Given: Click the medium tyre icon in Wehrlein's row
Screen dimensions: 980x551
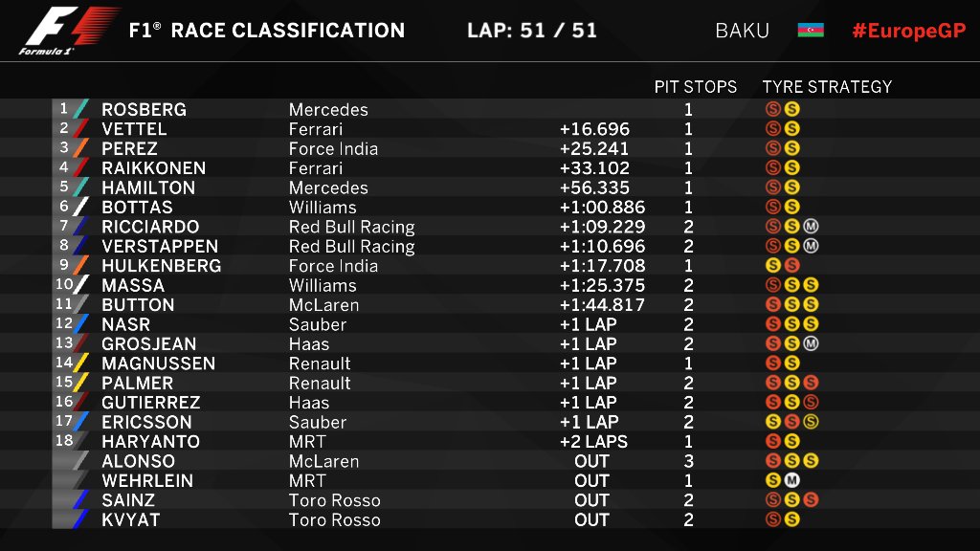Looking at the screenshot, I should coord(791,480).
